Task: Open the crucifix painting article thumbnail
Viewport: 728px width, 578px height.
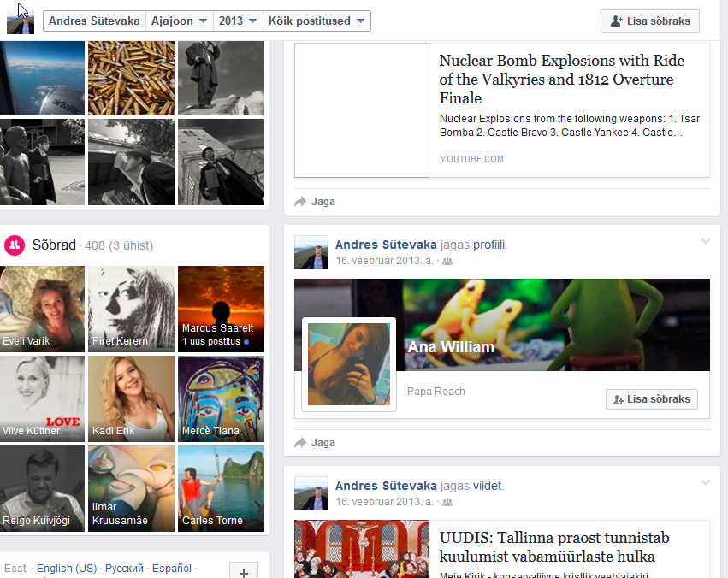Action: (x=362, y=549)
